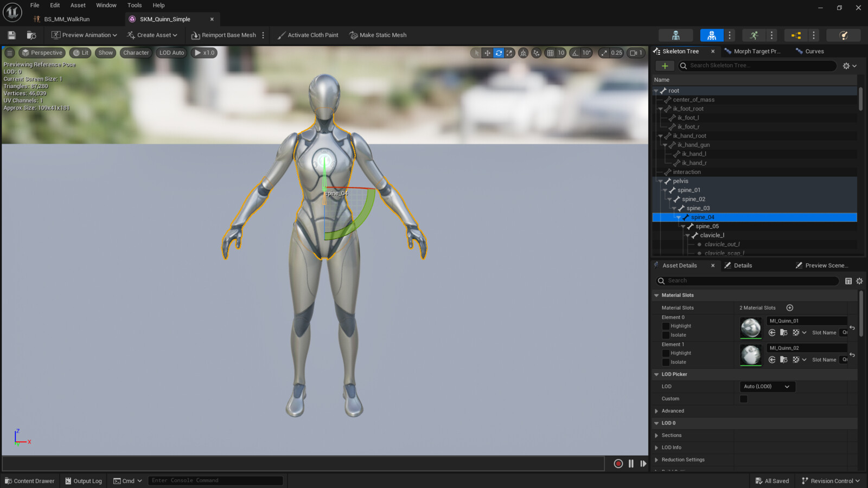The height and width of the screenshot is (488, 868).
Task: Open the Preview Animation dropdown
Action: coord(84,35)
